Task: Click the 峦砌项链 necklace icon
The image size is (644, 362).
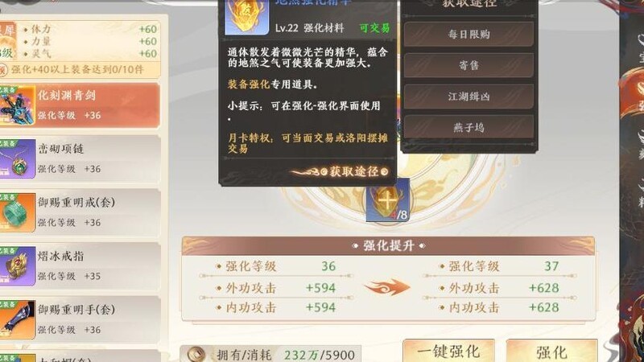Action: coord(17,158)
